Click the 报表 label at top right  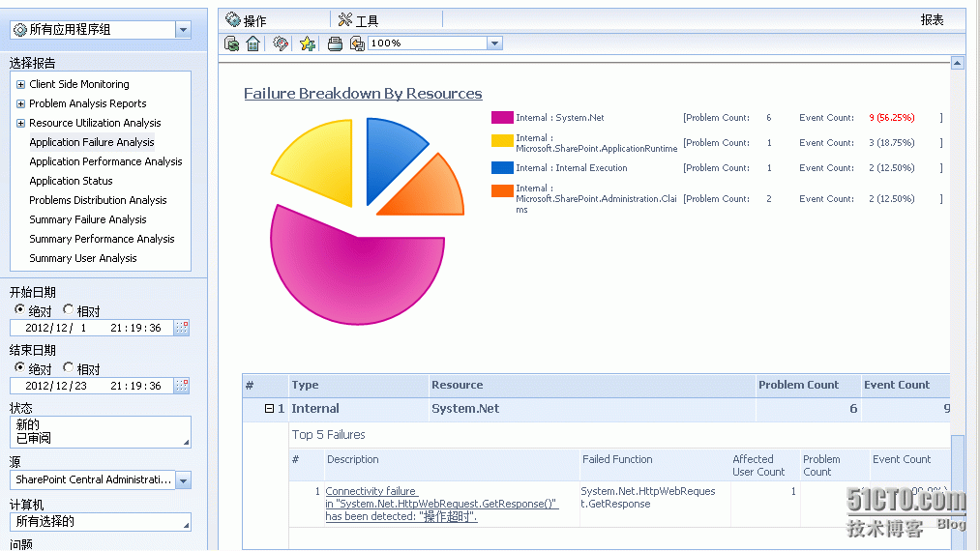[932, 20]
